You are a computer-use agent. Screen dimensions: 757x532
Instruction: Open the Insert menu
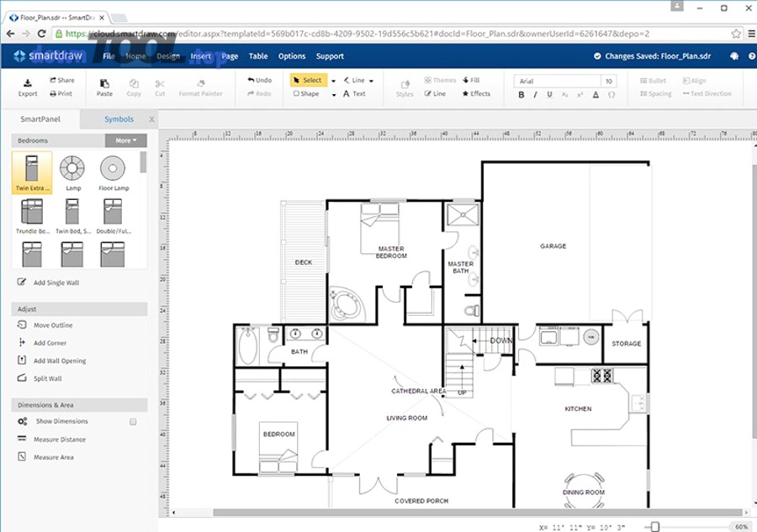201,56
